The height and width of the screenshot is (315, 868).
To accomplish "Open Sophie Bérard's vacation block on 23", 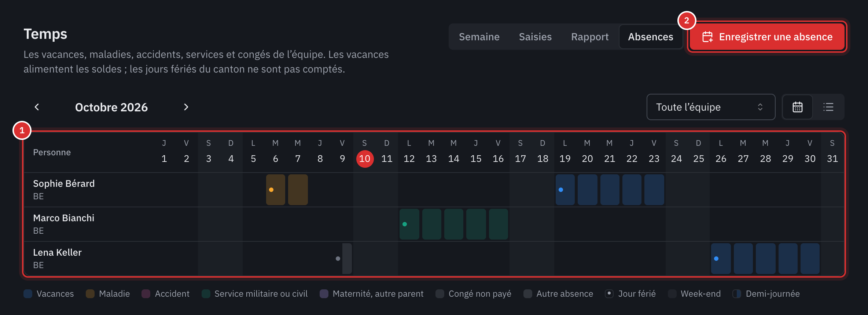I will tap(654, 190).
